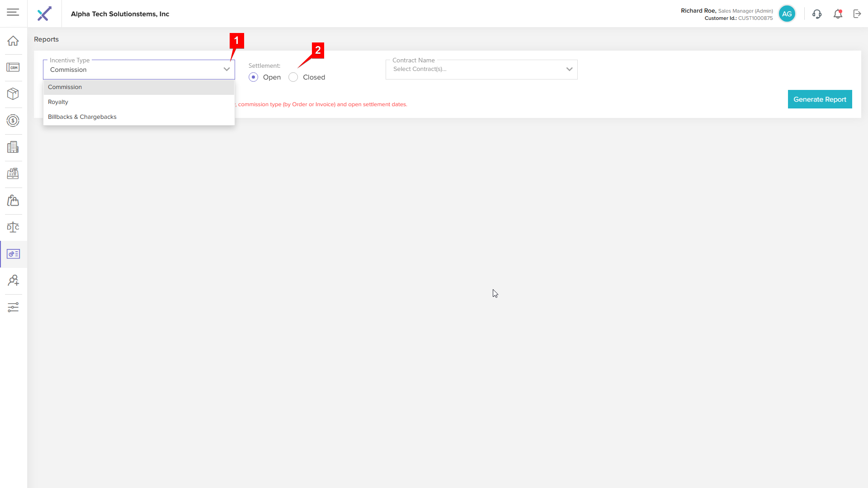Open the balance scale sidebar icon
Screen dimensions: 868x488
coord(13,227)
